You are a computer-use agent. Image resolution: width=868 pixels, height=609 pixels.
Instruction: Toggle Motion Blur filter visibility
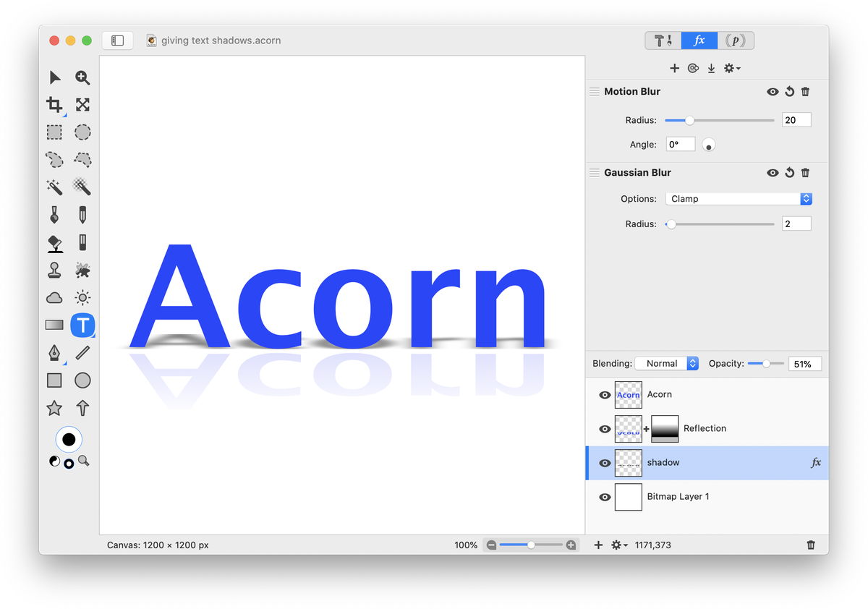pos(773,92)
